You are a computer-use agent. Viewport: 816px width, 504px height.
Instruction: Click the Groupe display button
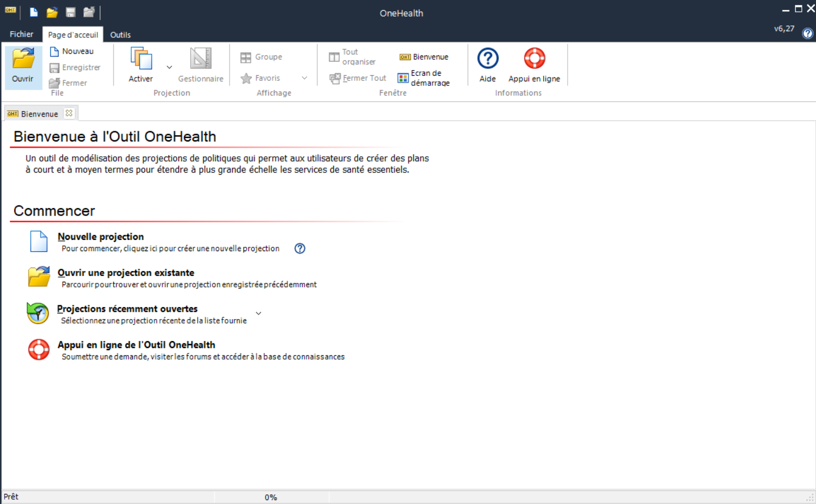click(x=261, y=57)
